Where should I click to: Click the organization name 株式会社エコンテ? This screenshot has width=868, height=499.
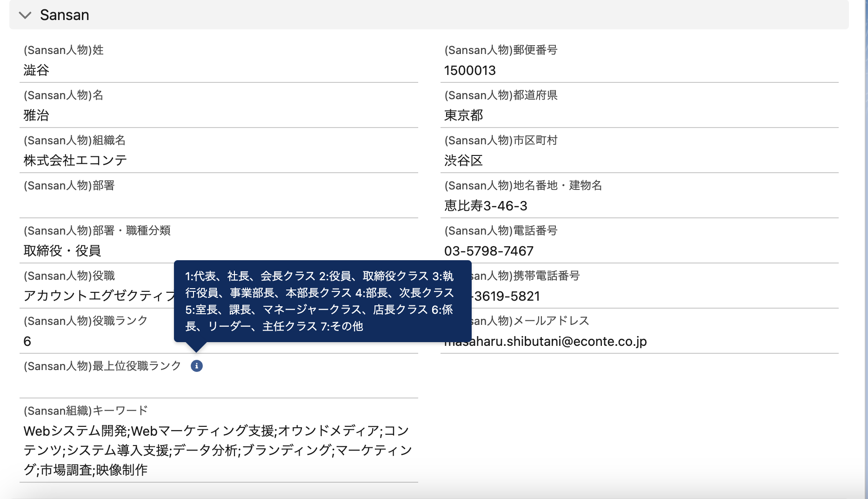(x=75, y=161)
